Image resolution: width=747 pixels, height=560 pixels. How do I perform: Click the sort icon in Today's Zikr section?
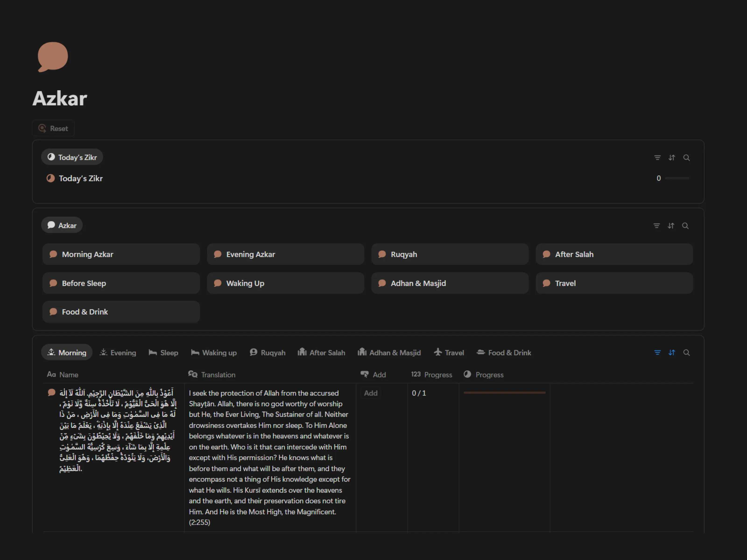(x=672, y=158)
